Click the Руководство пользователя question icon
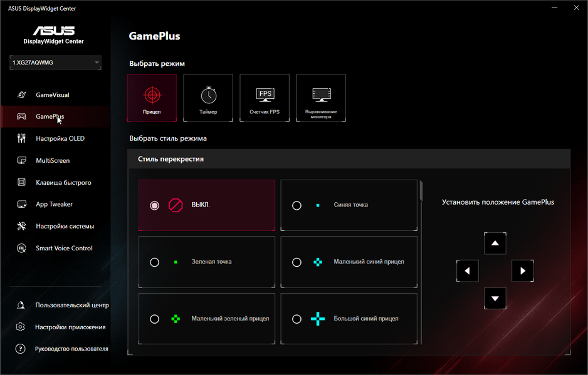This screenshot has width=588, height=375. click(20, 349)
